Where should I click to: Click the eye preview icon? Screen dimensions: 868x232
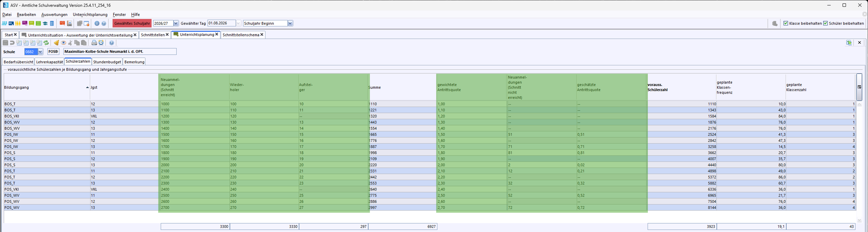63,43
